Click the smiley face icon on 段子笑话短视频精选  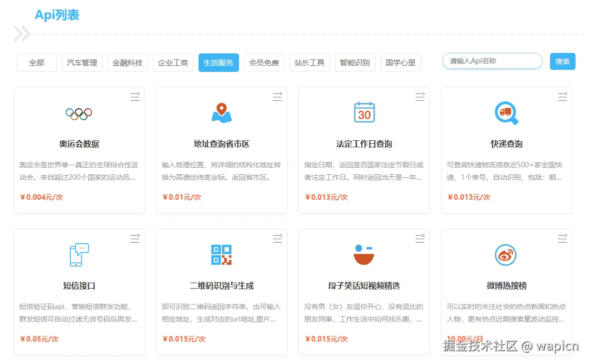point(363,255)
